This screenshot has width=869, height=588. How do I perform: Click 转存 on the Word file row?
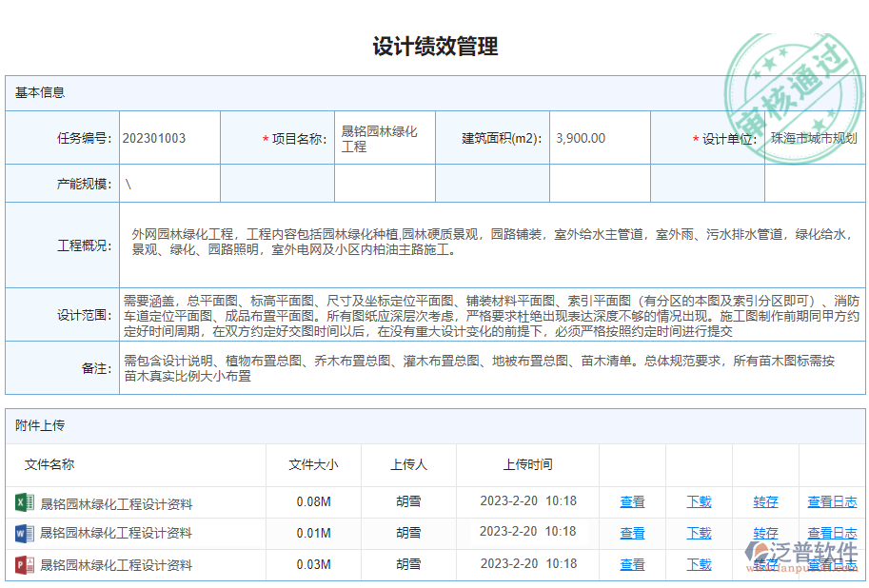764,531
